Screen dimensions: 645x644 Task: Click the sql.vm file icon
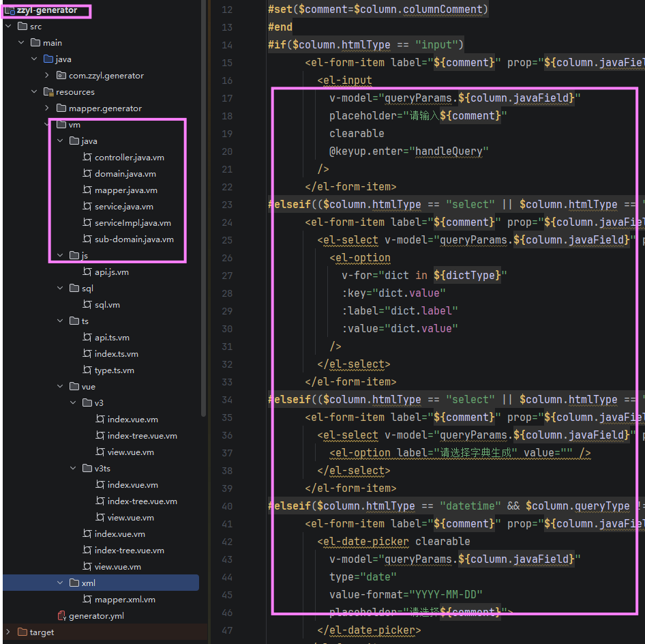(x=87, y=304)
